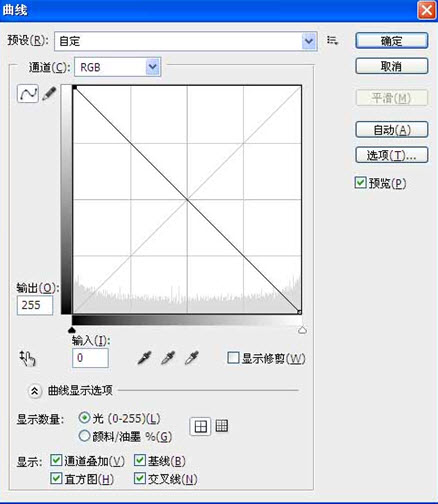Confirm with the 确定 button

(x=392, y=41)
